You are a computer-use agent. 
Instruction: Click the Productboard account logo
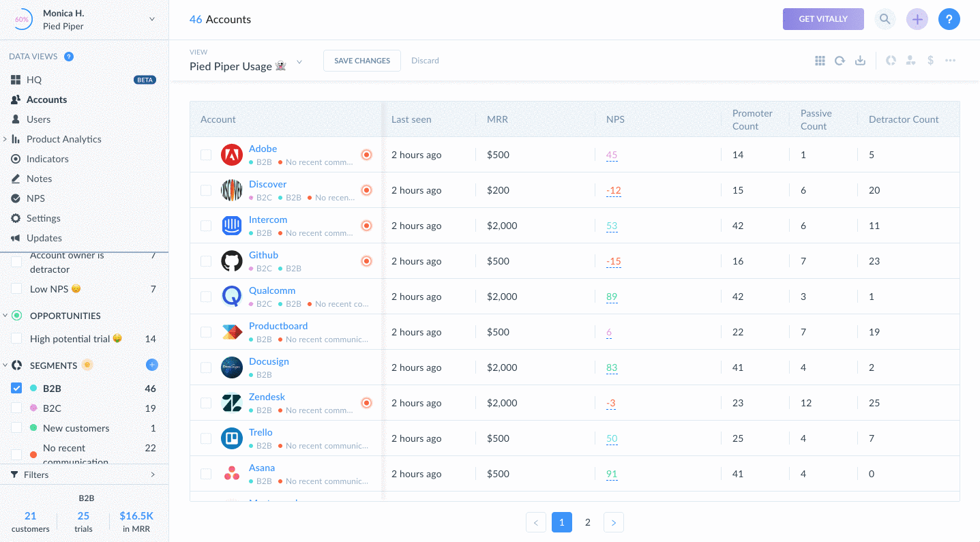[x=232, y=332]
